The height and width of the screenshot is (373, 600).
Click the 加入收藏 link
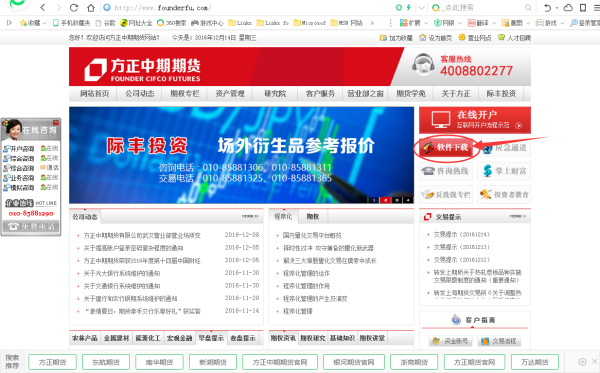396,37
